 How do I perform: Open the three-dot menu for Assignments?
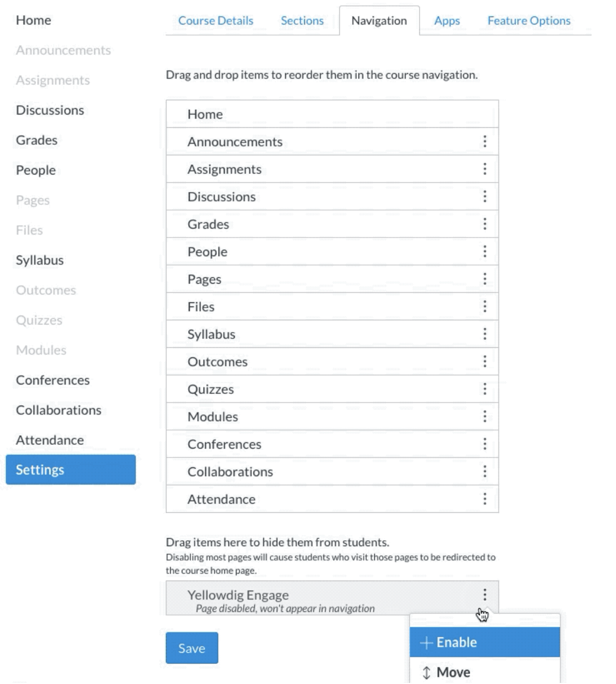click(x=485, y=169)
